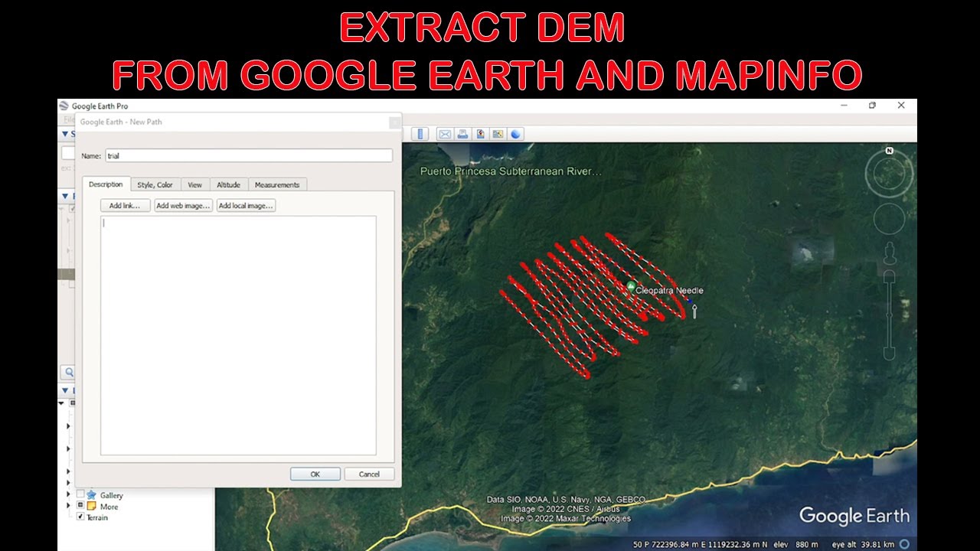Click the More layer folder icon
This screenshot has width=980, height=551.
92,507
